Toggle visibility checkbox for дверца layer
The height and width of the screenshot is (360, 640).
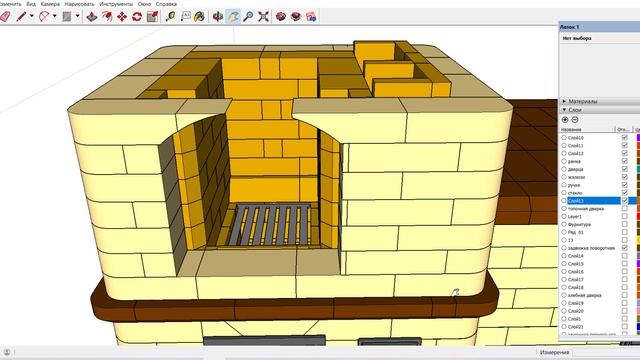[624, 169]
